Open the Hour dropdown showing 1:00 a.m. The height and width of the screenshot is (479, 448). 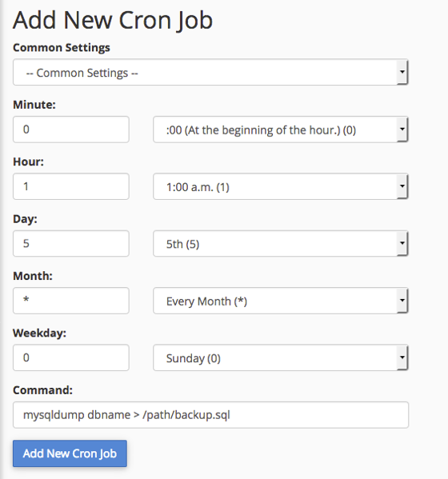pos(281,186)
